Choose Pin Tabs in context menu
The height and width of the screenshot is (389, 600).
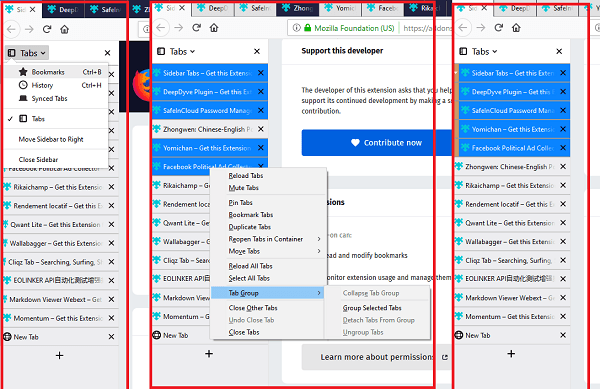[x=268, y=203]
